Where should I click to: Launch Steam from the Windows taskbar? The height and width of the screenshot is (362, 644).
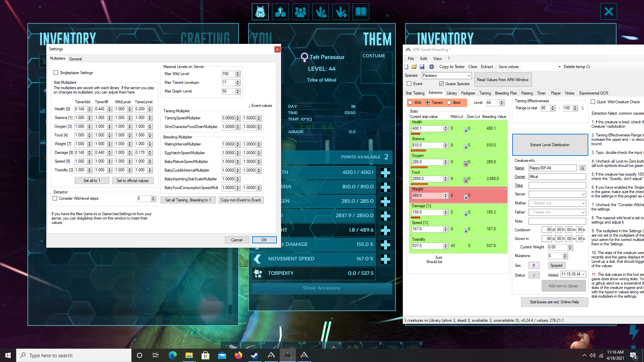click(255, 355)
